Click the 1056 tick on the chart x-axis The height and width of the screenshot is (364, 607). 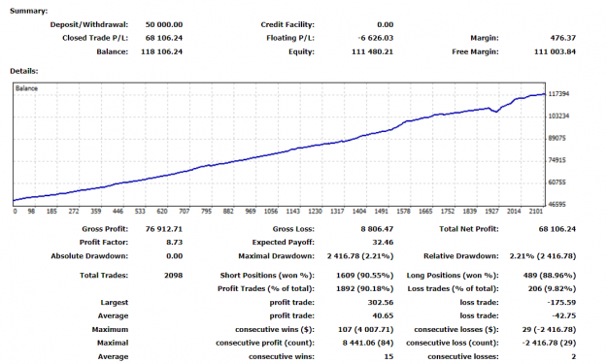coord(271,212)
